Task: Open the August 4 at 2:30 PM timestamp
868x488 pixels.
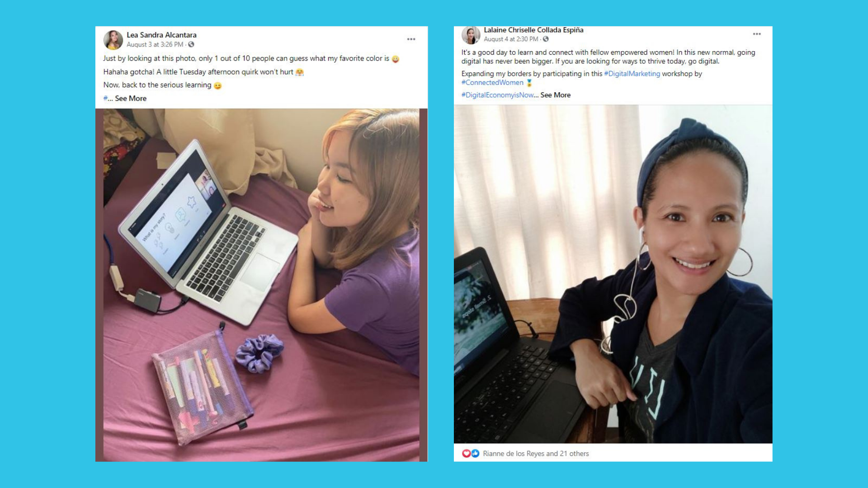Action: 511,39
